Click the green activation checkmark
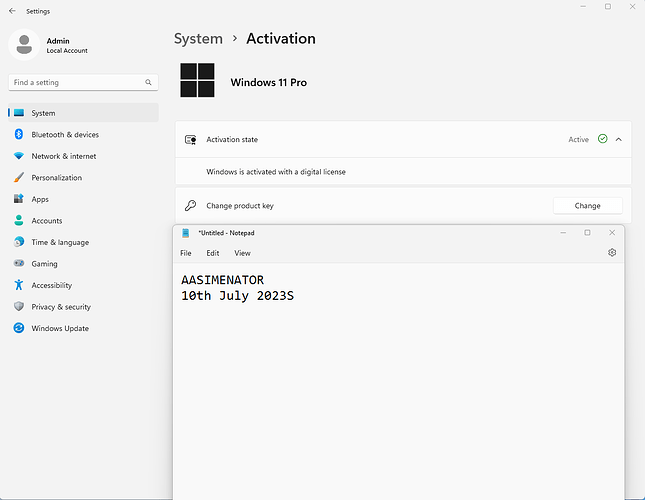This screenshot has width=645, height=500. (x=603, y=139)
